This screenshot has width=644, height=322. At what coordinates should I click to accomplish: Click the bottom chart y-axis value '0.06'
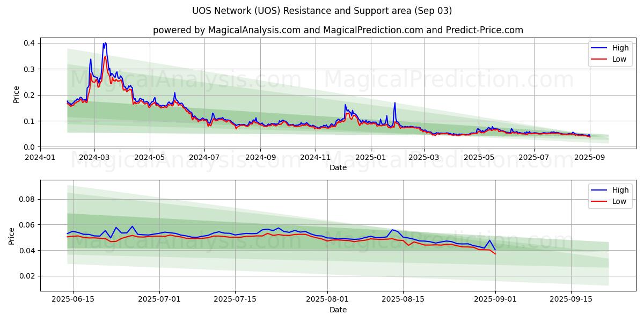(27, 225)
